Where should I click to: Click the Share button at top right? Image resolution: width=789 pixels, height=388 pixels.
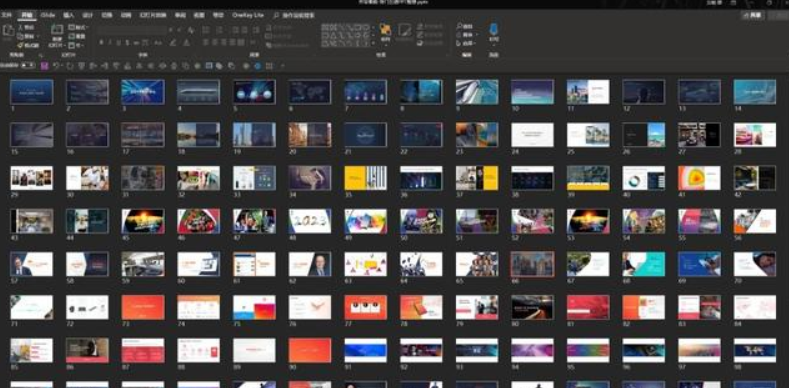pos(753,16)
